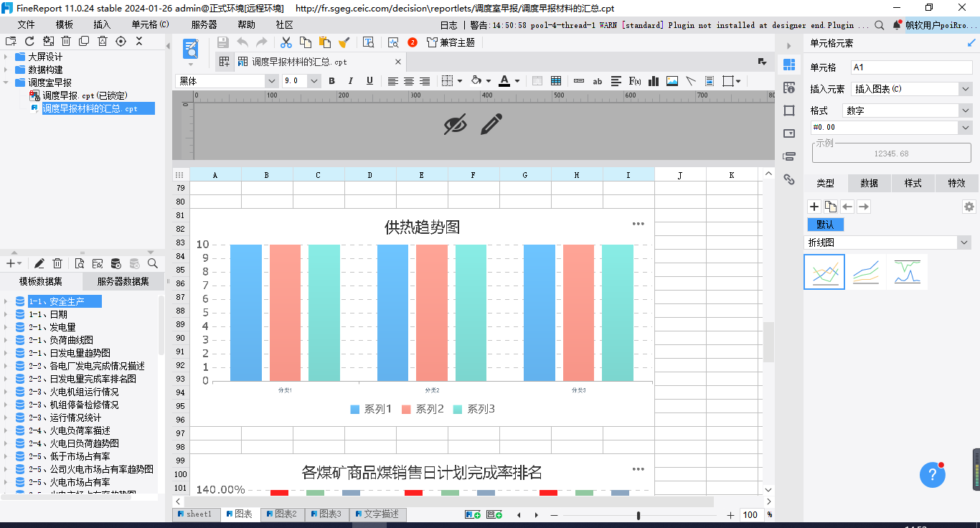
Task: Switch to the 特效 tab in chart panel
Action: (x=957, y=183)
